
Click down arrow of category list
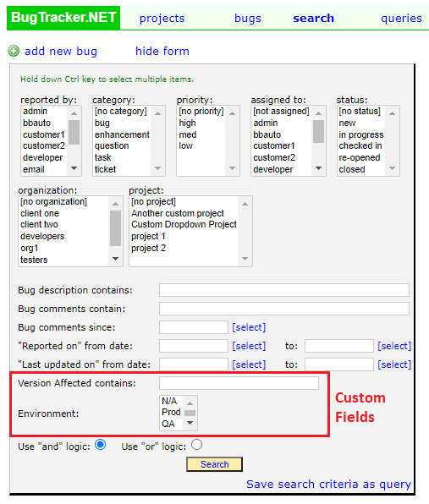pos(157,168)
